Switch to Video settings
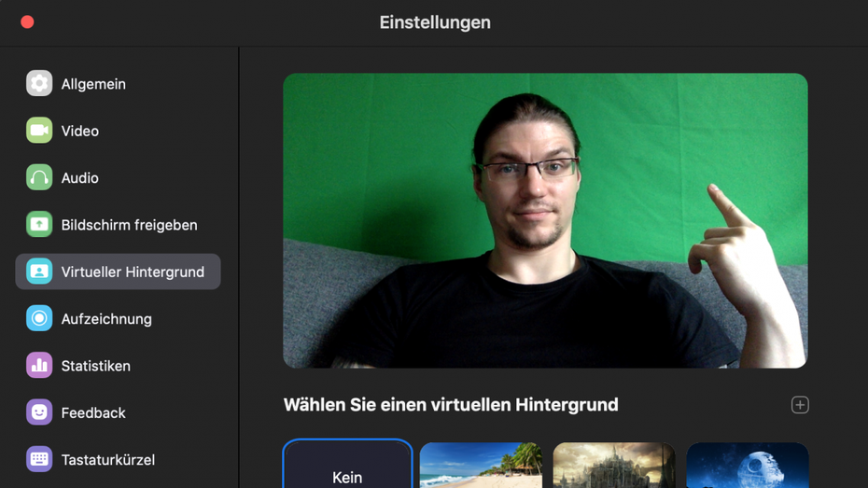Screen dimensions: 868x488 click(80, 132)
